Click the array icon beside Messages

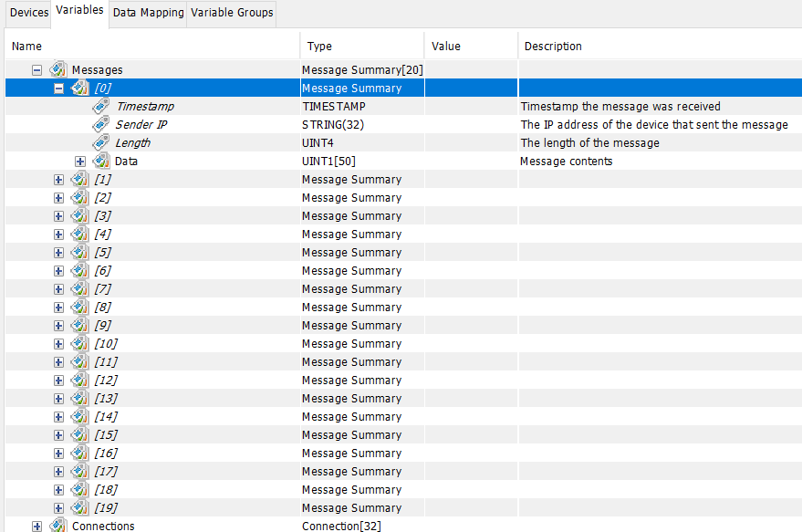point(57,69)
